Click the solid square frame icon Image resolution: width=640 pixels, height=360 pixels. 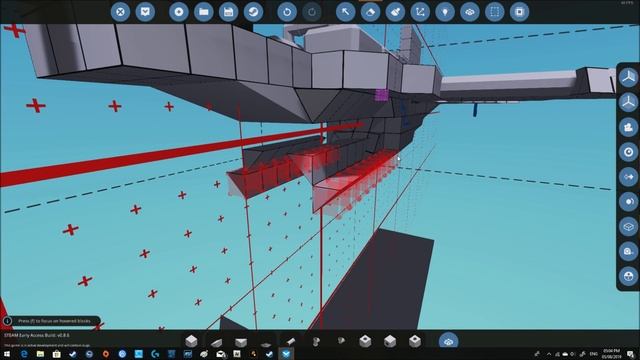pyautogui.click(x=520, y=12)
